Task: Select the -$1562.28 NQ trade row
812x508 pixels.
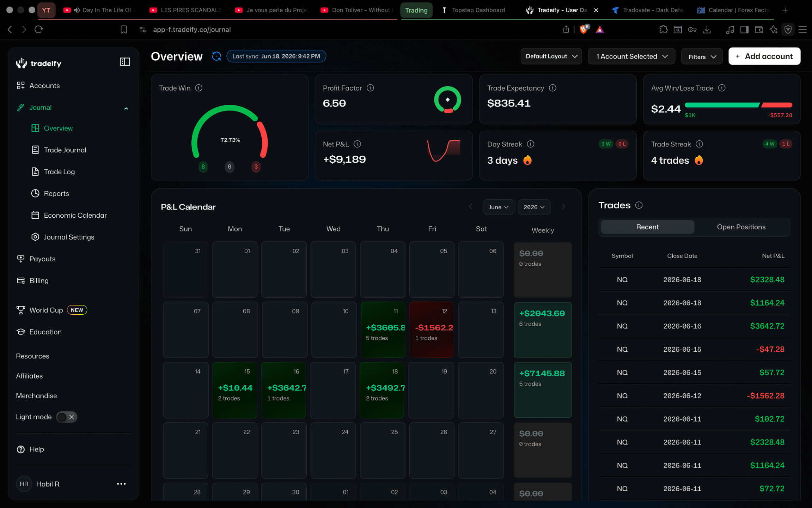Action: (x=694, y=396)
